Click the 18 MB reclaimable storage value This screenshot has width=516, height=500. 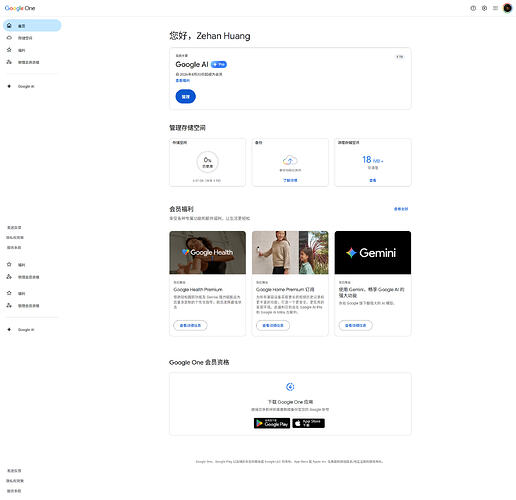373,160
